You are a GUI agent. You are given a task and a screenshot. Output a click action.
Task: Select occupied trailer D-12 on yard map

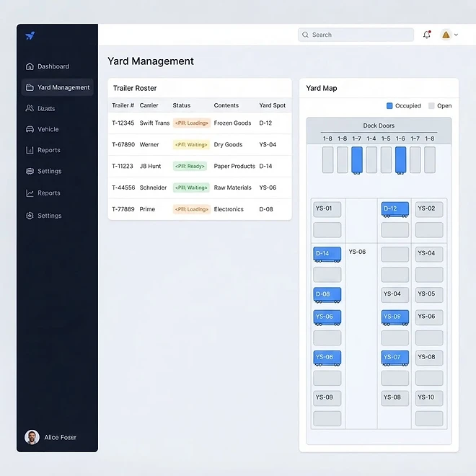pos(395,209)
